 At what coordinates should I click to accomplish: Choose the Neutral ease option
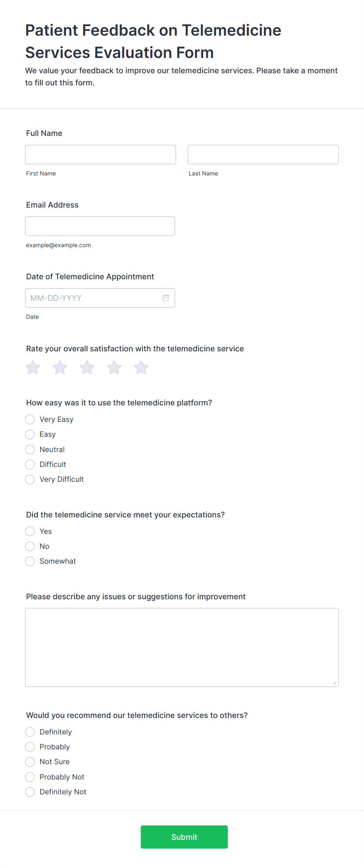[30, 449]
